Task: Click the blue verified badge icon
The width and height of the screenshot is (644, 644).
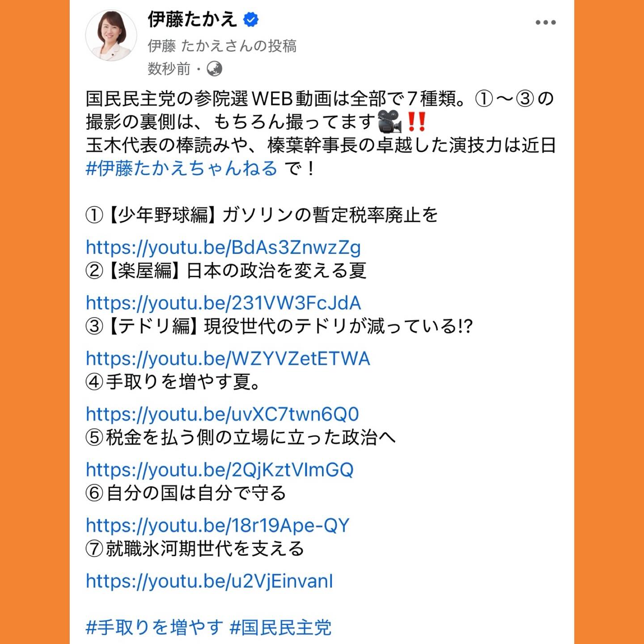Action: tap(251, 20)
